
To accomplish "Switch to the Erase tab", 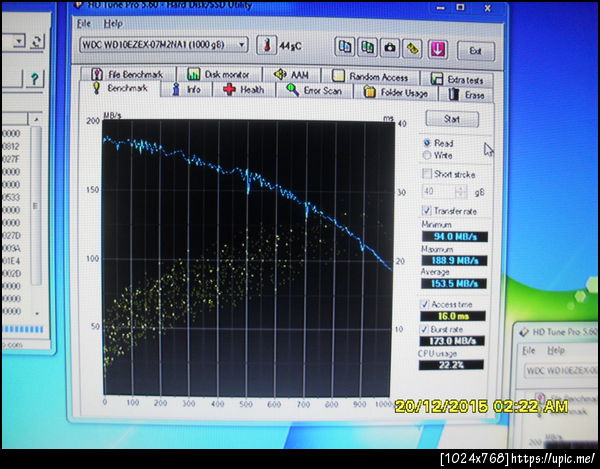I will [466, 94].
